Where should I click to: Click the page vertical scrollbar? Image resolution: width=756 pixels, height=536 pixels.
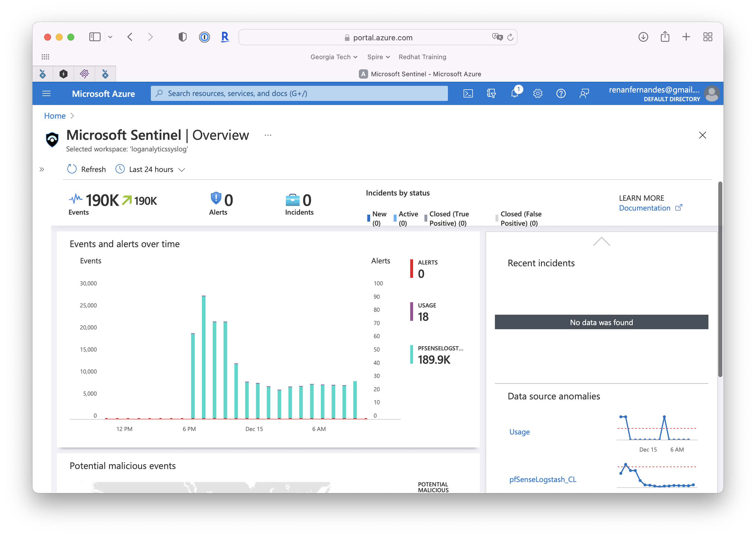(x=720, y=279)
